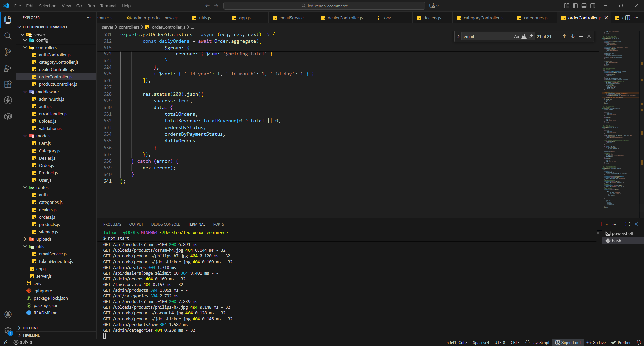
Task: Switch to categoryController.js tab
Action: 483,18
